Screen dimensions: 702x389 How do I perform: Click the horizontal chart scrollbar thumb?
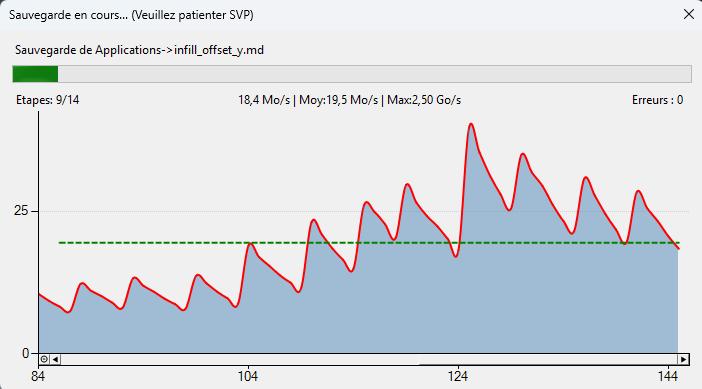(x=548, y=359)
